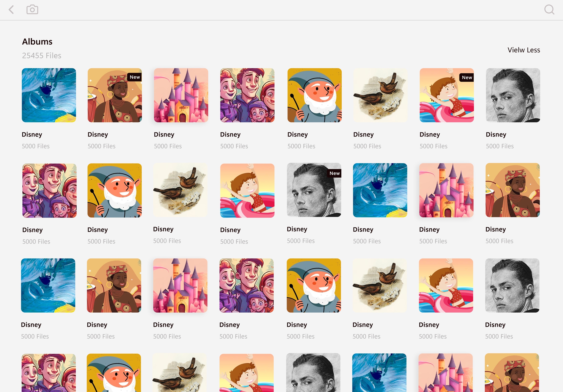Open first-row pink castle album
The image size is (563, 392).
tap(181, 95)
